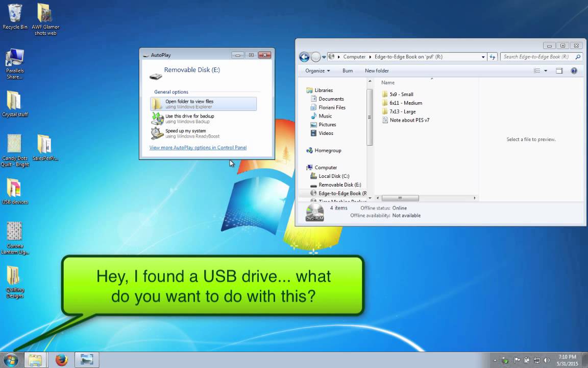Viewport: 588px width, 368px height.
Task: Click the search magnifier icon in Explorer
Action: click(578, 57)
